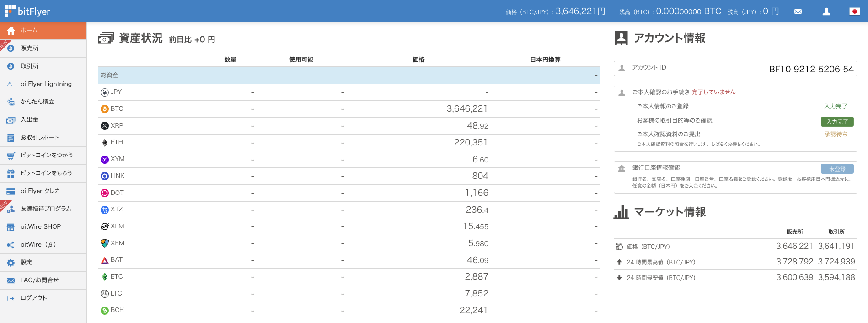The image size is (868, 323).
Task: Click the BAT coin icon in asset table
Action: click(x=105, y=260)
